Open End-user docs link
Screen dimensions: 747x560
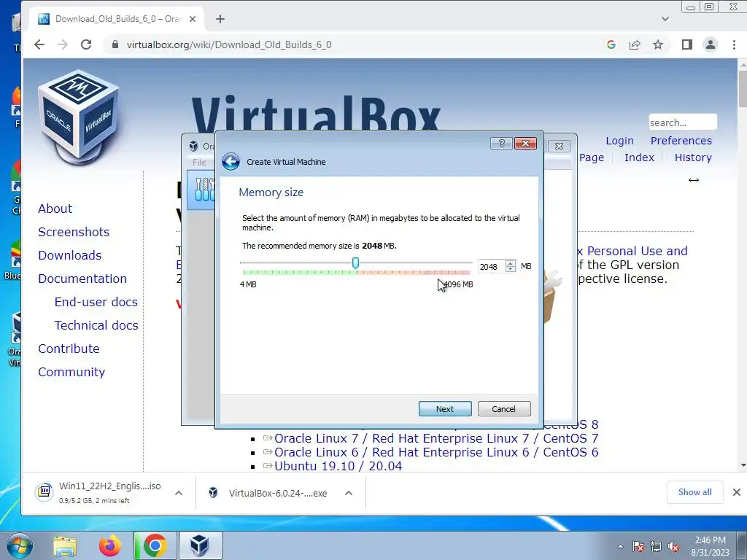pyautogui.click(x=96, y=302)
